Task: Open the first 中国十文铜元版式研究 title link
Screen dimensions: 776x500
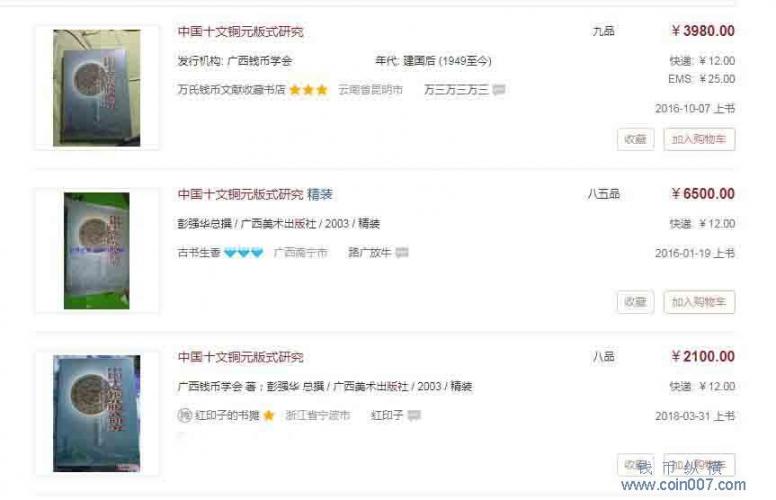Action: pos(241,32)
